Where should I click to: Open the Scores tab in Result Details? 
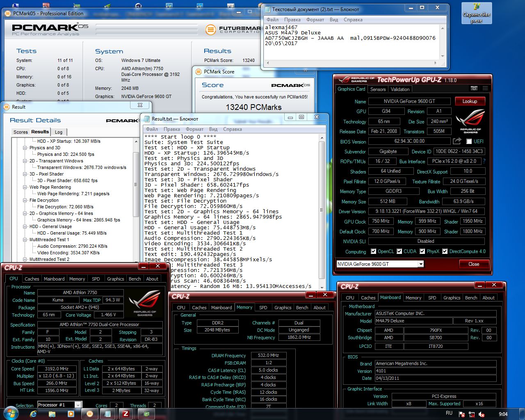tap(21, 132)
